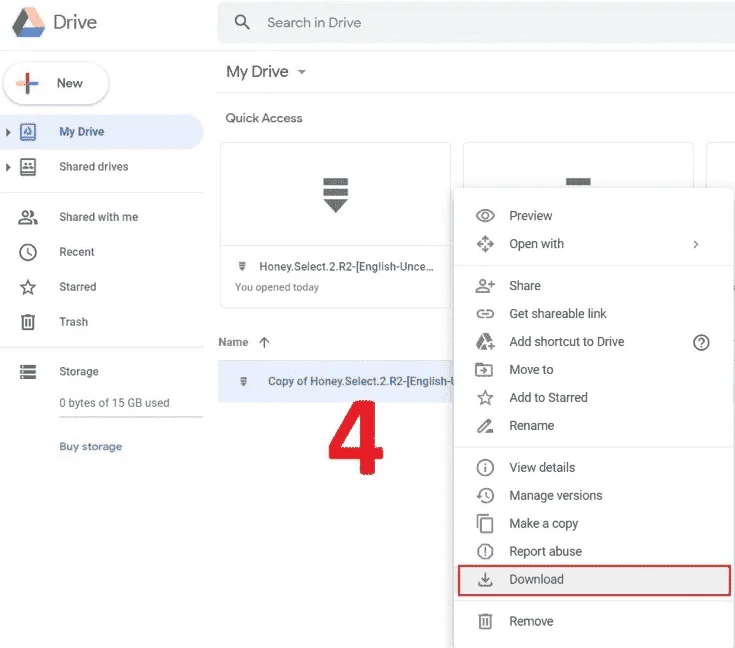This screenshot has height=648, width=735.
Task: Click the View details info icon
Action: pyautogui.click(x=485, y=467)
